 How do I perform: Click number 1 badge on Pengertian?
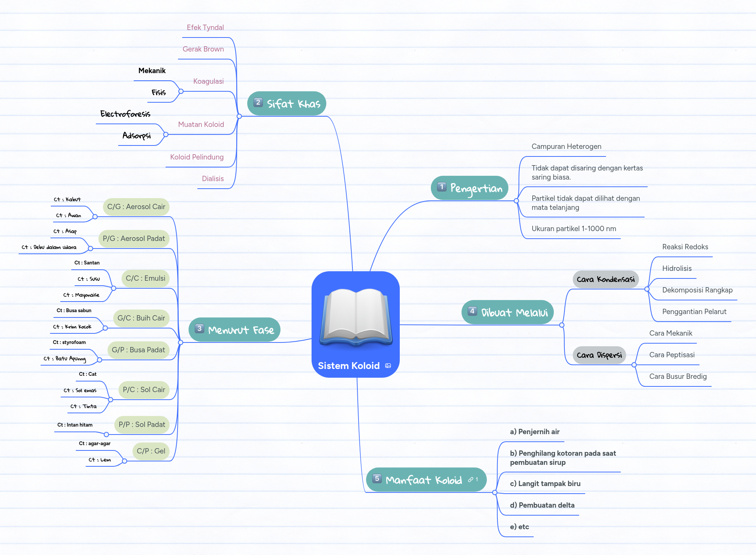coord(441,187)
